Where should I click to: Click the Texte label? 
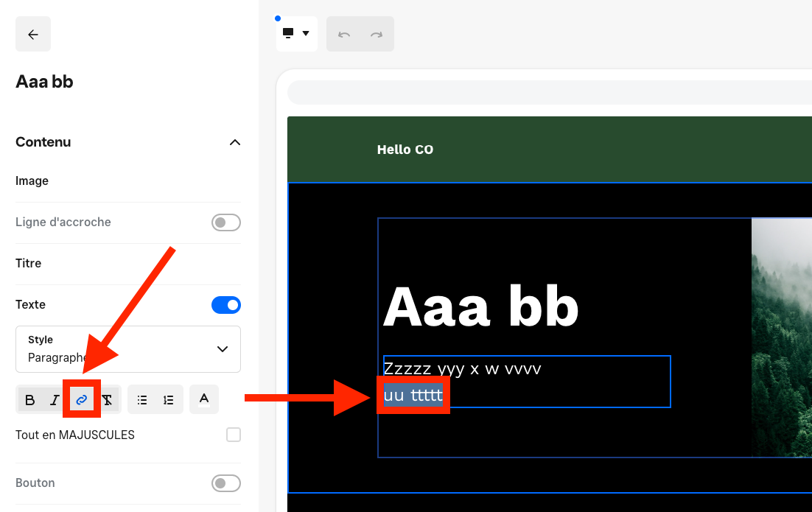coord(30,304)
